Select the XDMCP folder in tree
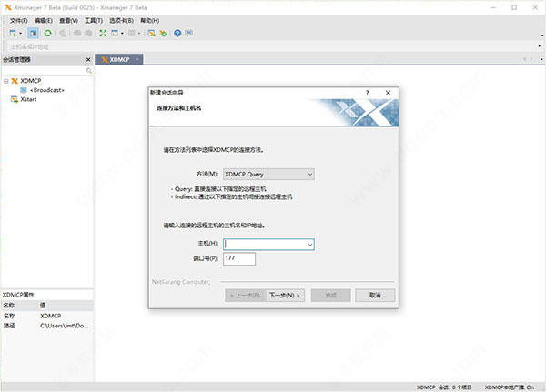This screenshot has height=392, width=546. pyautogui.click(x=26, y=81)
